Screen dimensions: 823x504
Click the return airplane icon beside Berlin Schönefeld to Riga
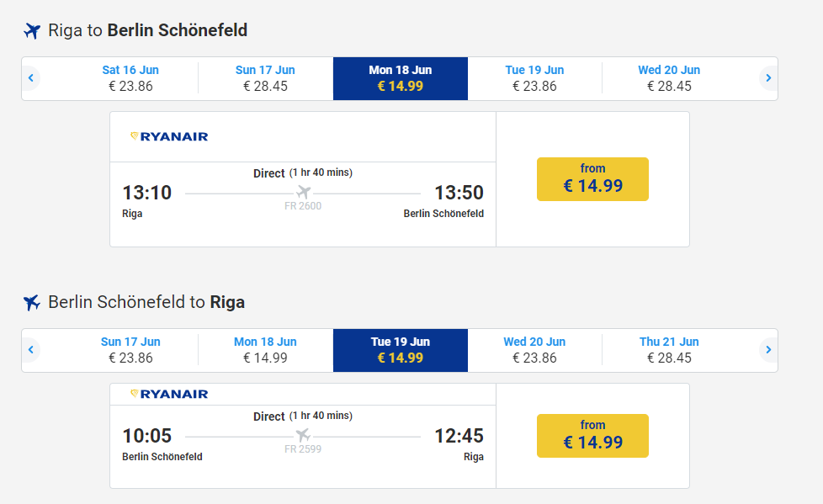click(32, 302)
